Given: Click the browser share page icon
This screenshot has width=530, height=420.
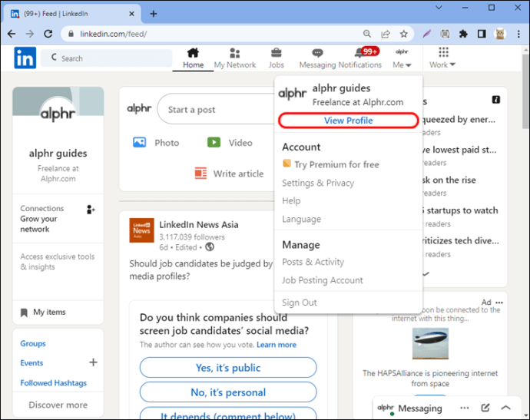Looking at the screenshot, I should tap(386, 34).
